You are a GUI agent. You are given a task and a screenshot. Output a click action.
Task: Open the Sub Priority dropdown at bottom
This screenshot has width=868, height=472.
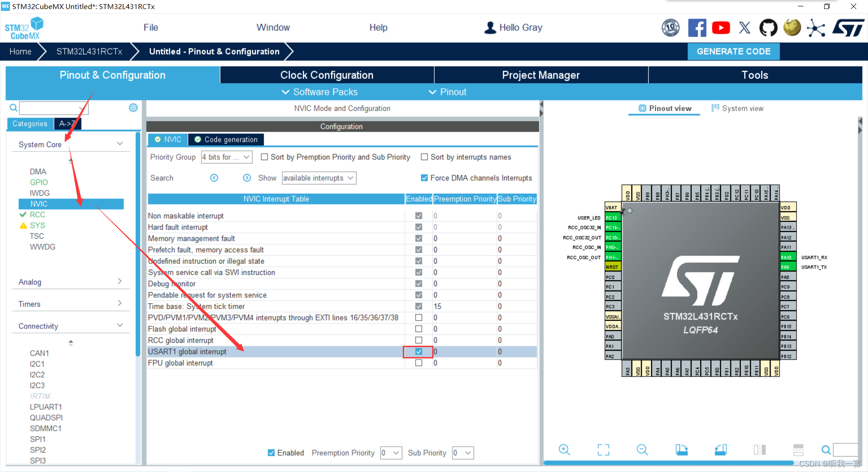463,453
